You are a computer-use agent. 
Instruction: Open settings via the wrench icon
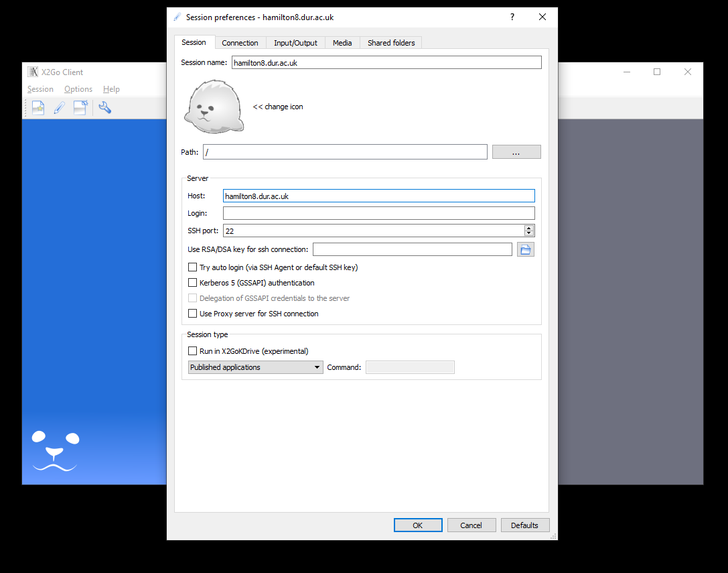pyautogui.click(x=105, y=108)
